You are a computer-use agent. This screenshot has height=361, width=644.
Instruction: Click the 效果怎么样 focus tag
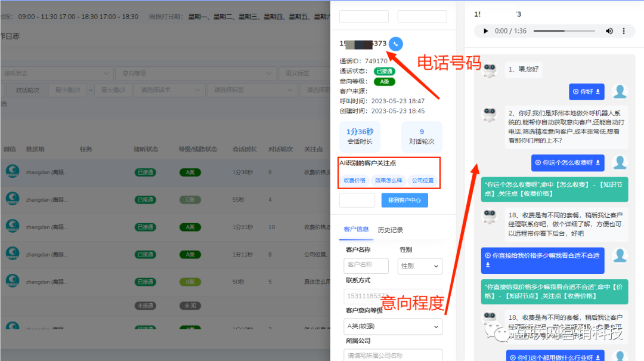pyautogui.click(x=389, y=180)
